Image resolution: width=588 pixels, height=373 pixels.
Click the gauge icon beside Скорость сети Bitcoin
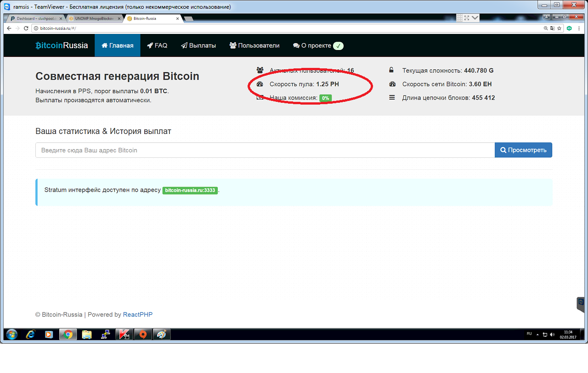coord(392,84)
